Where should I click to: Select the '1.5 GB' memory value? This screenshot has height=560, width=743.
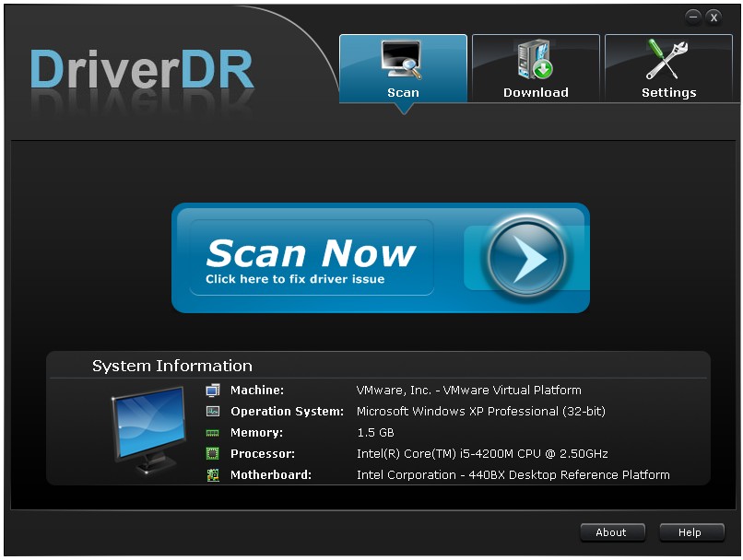pyautogui.click(x=375, y=433)
